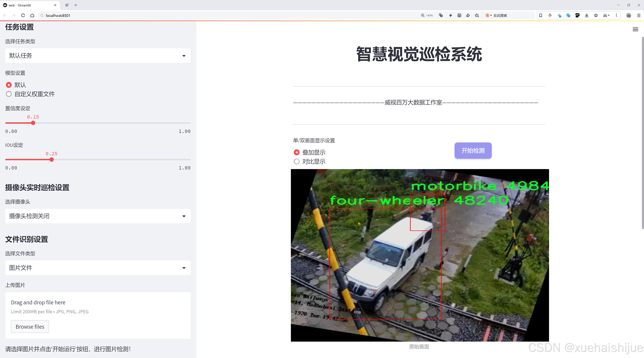This screenshot has height=358, width=644.
Task: Expand the 默认任务 task type dropdown
Action: [98, 56]
